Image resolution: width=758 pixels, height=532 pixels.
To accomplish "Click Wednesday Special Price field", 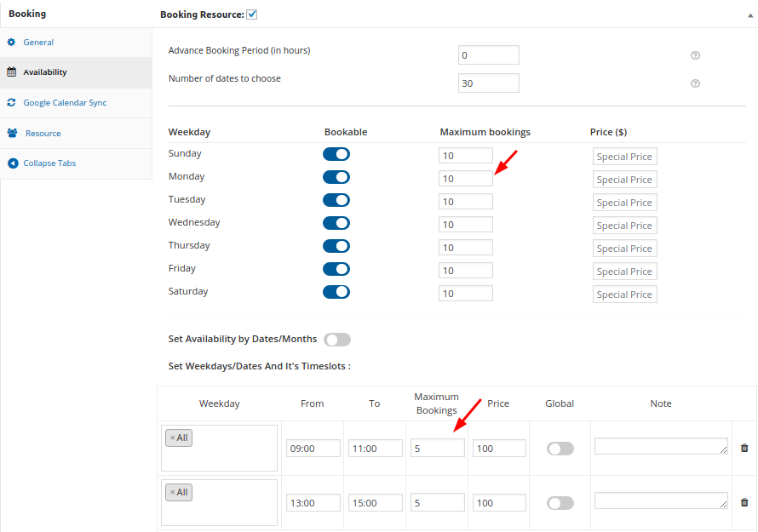I will [x=624, y=226].
